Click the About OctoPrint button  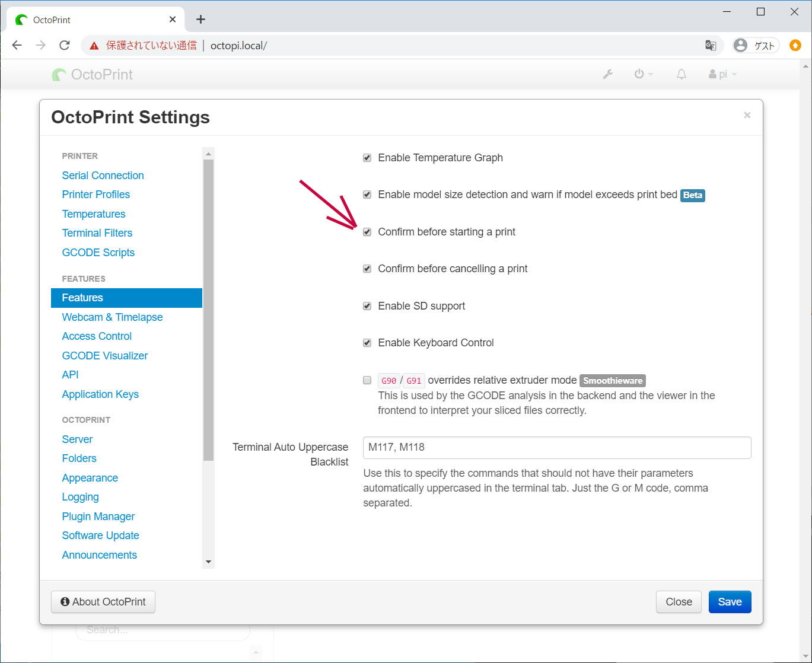tap(103, 602)
